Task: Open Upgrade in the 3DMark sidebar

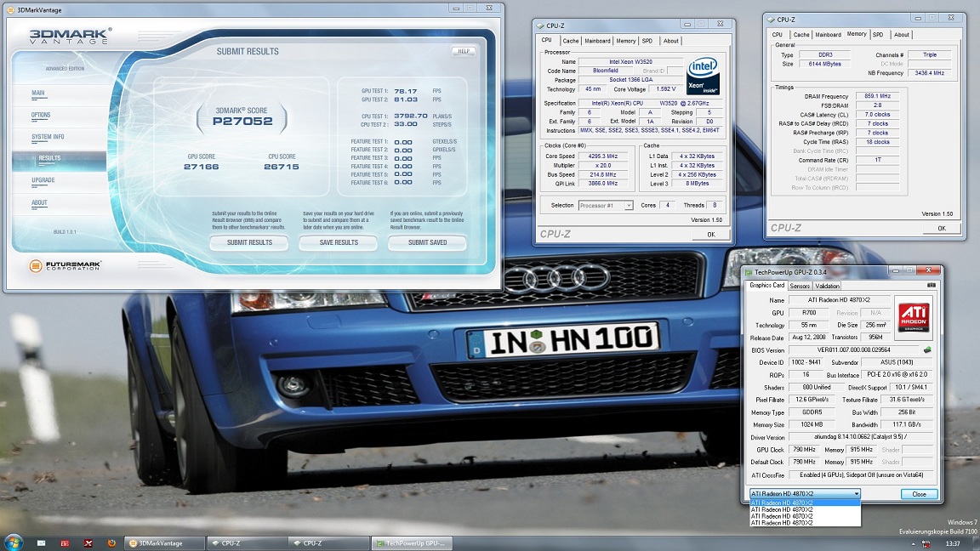Action: pyautogui.click(x=43, y=180)
